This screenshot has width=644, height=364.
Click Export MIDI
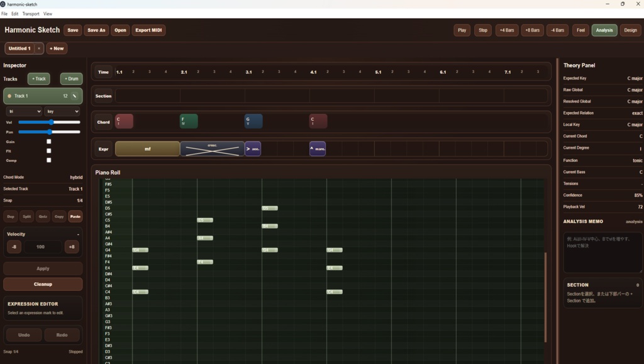click(x=148, y=30)
